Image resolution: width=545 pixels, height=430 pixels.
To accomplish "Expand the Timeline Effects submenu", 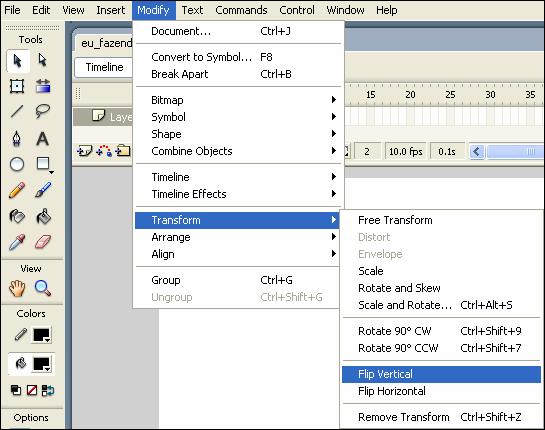I will 237,194.
